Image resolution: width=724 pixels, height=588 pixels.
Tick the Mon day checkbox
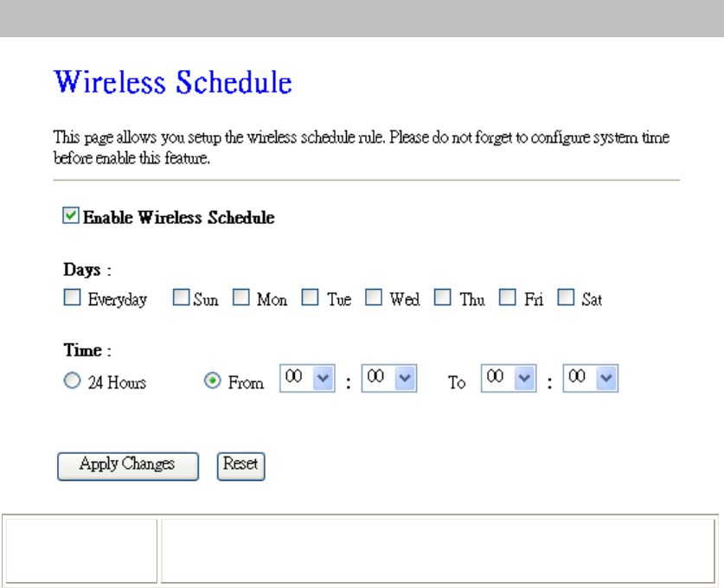pos(241,297)
